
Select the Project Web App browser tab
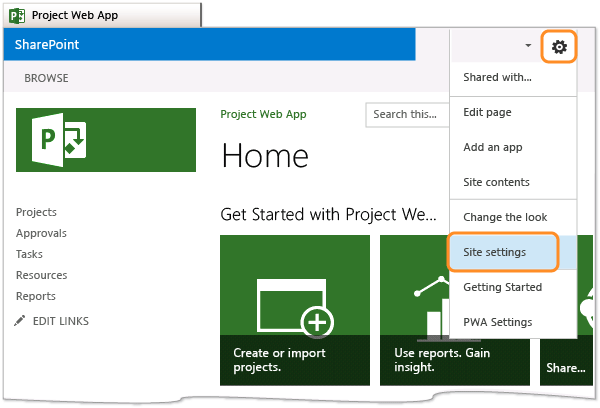click(102, 15)
